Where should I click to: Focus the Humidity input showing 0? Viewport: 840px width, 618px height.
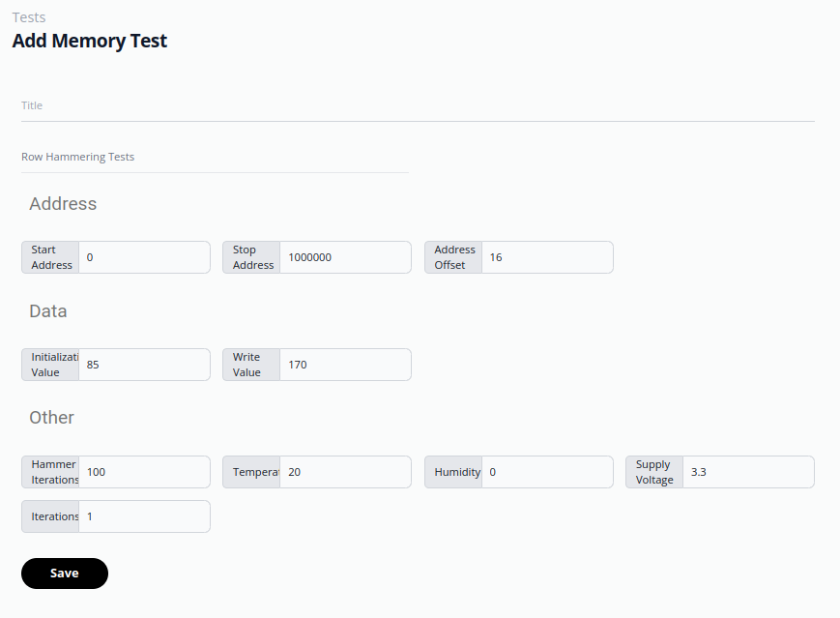coord(547,472)
